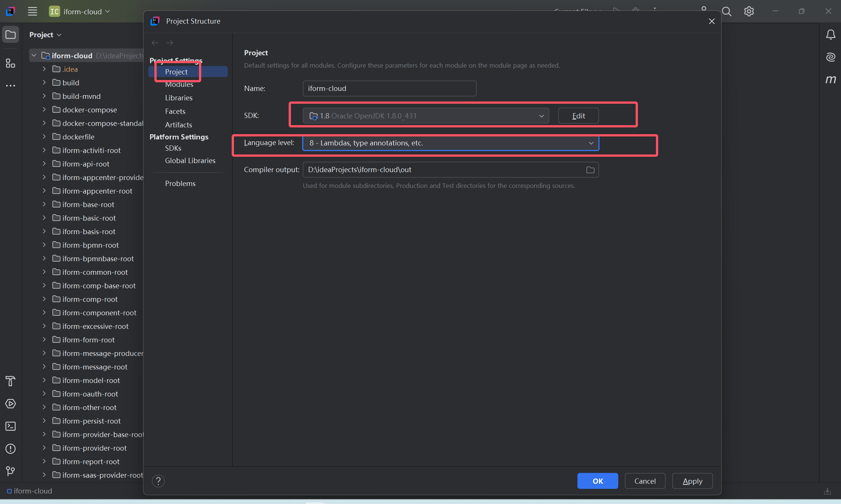Open the Maven tool window icon

tap(830, 79)
